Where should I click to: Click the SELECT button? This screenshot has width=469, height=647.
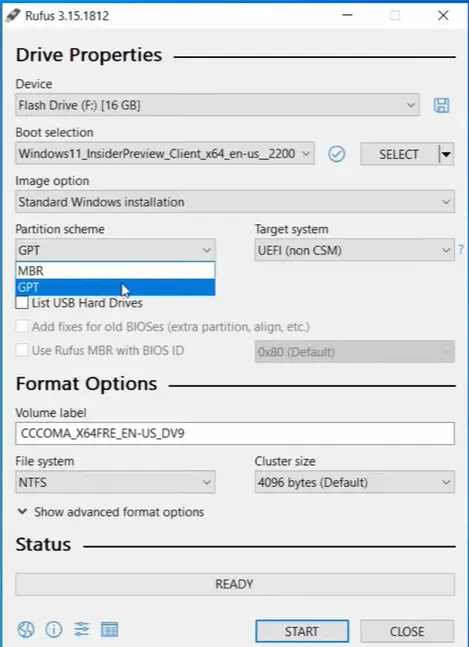tap(398, 154)
